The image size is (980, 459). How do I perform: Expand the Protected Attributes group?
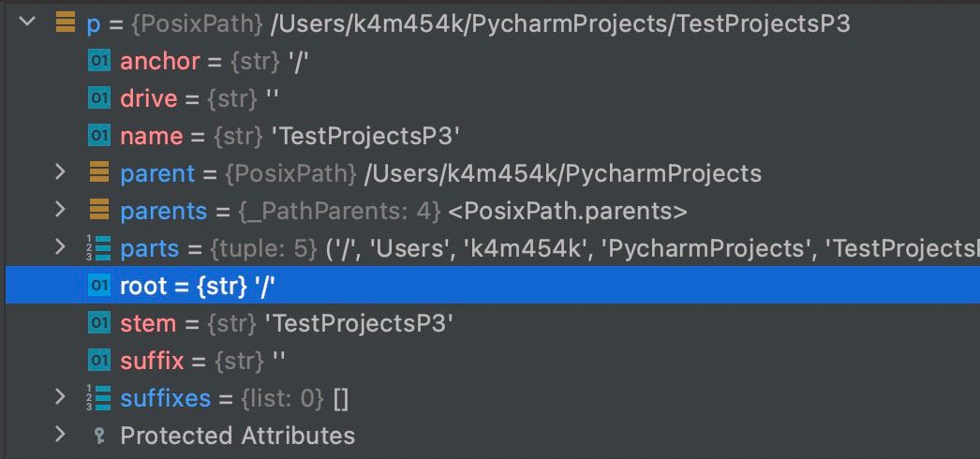61,435
